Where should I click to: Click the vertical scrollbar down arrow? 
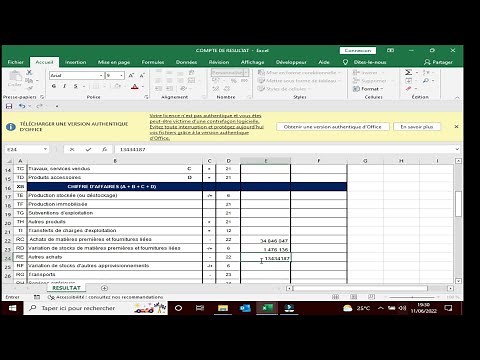click(458, 281)
